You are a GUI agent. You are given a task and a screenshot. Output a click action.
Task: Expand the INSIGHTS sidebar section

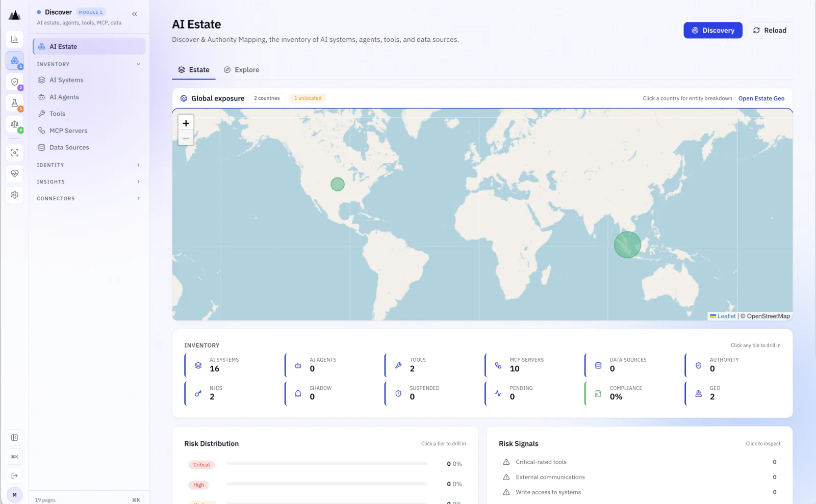(89, 182)
